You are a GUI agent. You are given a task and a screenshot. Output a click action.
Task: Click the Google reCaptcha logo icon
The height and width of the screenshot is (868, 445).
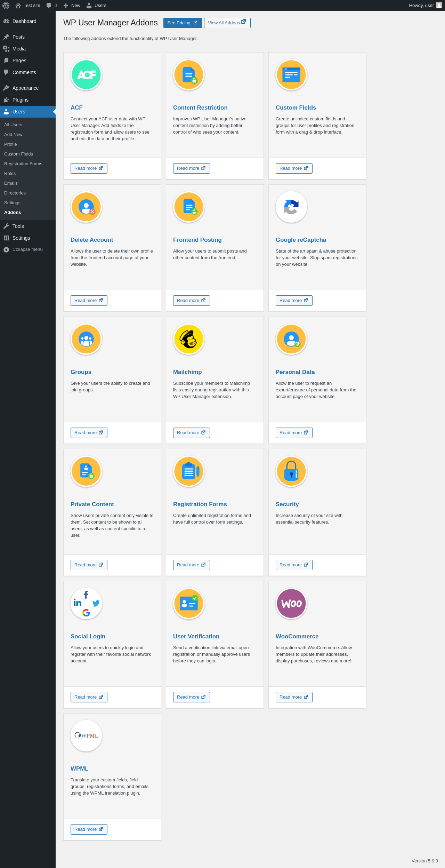[291, 207]
